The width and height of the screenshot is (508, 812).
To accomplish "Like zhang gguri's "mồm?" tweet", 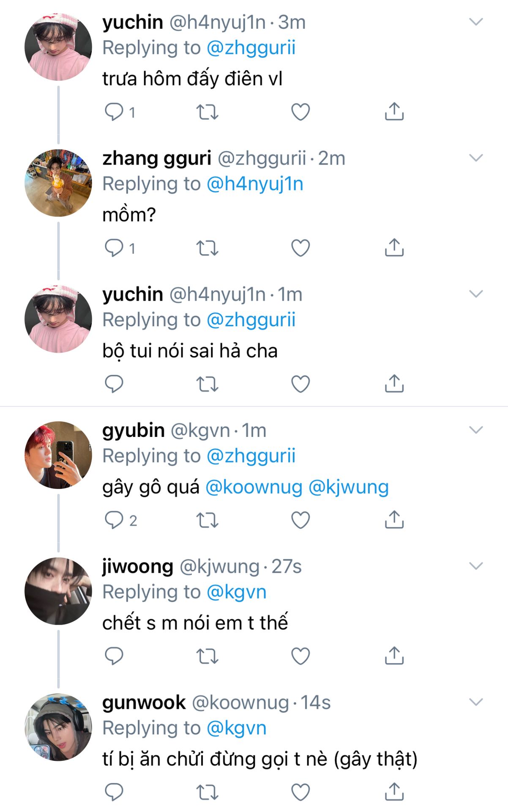I will pyautogui.click(x=300, y=248).
